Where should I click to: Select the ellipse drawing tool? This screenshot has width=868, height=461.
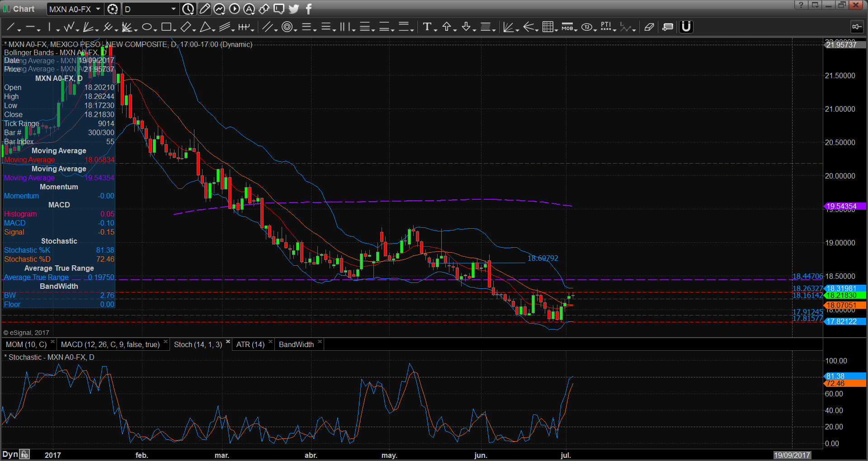pyautogui.click(x=146, y=27)
